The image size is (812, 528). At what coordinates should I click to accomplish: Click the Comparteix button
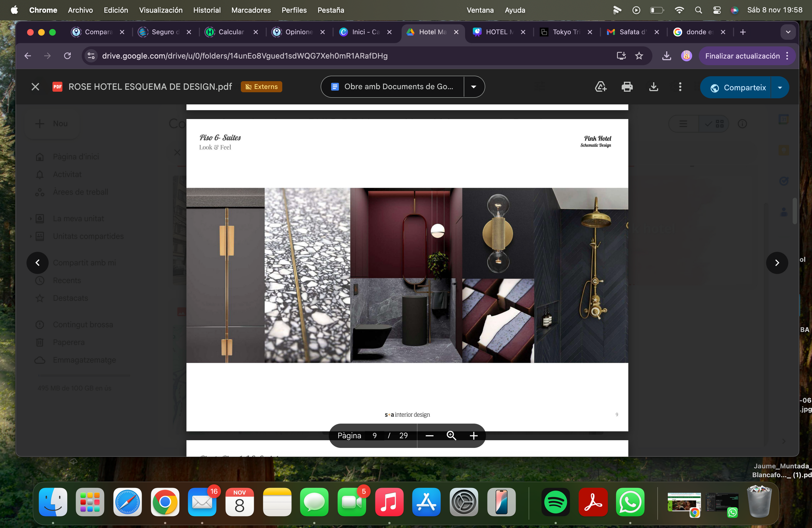[738, 88]
